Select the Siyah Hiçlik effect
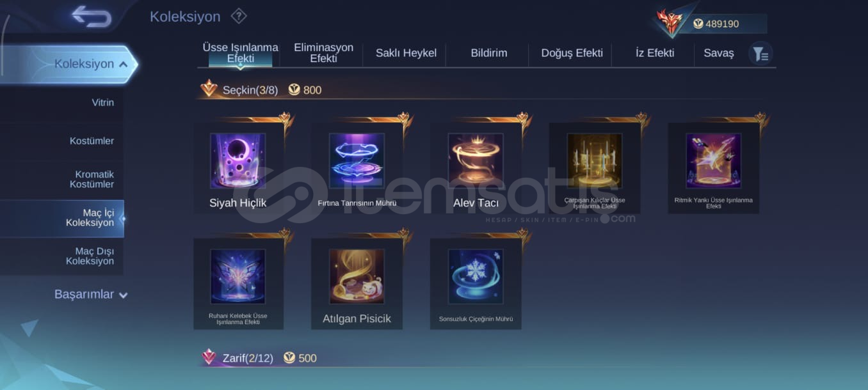 pyautogui.click(x=239, y=168)
